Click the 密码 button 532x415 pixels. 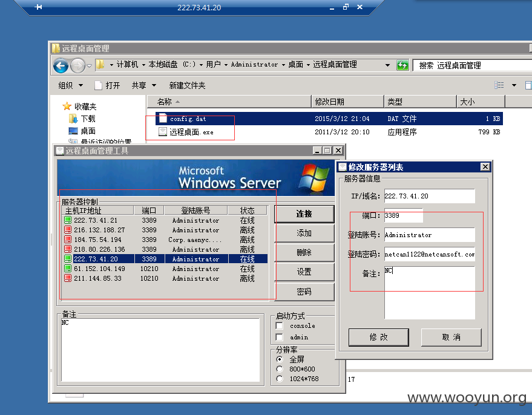pyautogui.click(x=304, y=291)
